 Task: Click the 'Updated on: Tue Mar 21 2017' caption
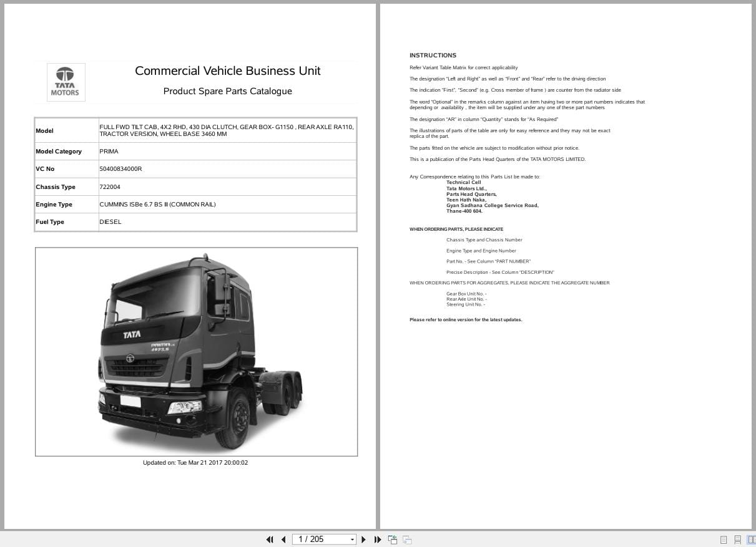coord(195,463)
